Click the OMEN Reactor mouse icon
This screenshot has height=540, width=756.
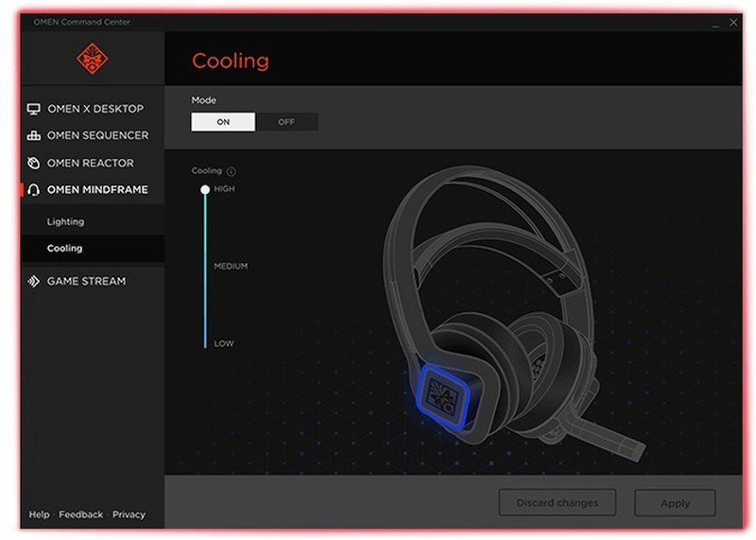(34, 163)
